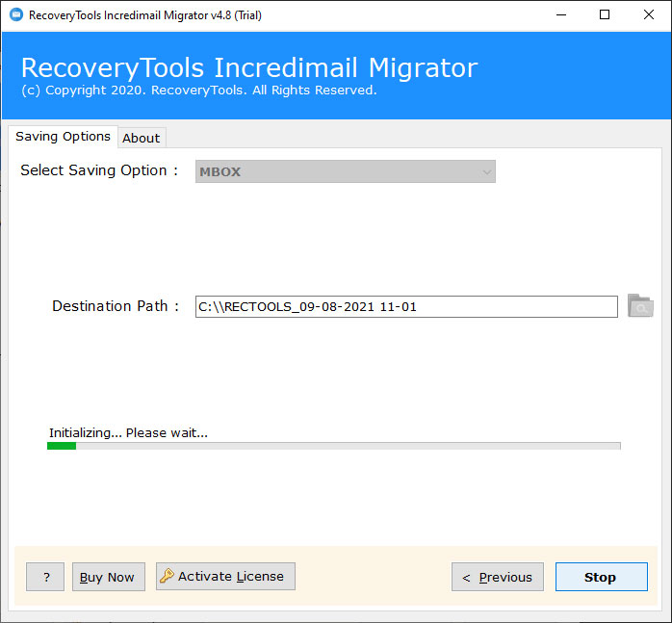This screenshot has height=623, width=672.
Task: Click the 'RecoveryTools Incredimail Migrator' banner heading
Action: coord(249,67)
